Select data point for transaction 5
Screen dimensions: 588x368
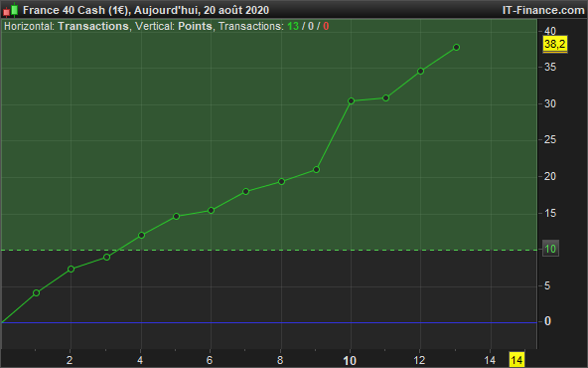tap(176, 216)
